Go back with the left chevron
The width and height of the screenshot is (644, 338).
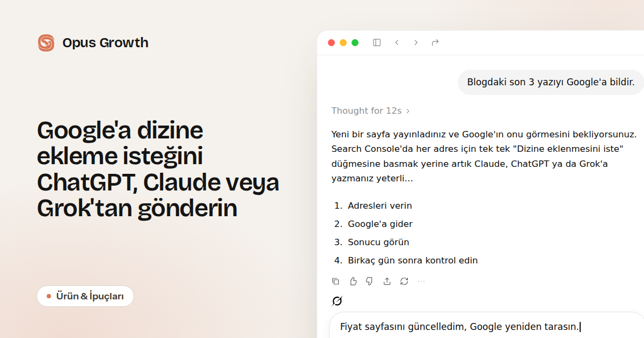(x=397, y=42)
